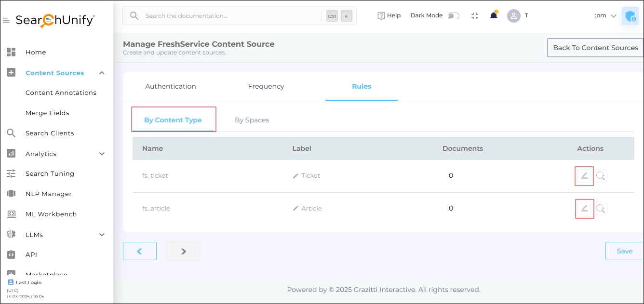Click the Back To Content Sources button
Viewport: 644px width, 304px height.
click(595, 48)
